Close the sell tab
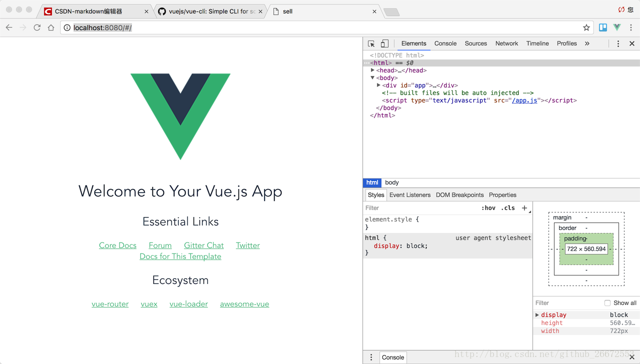The image size is (640, 364). pos(374,11)
